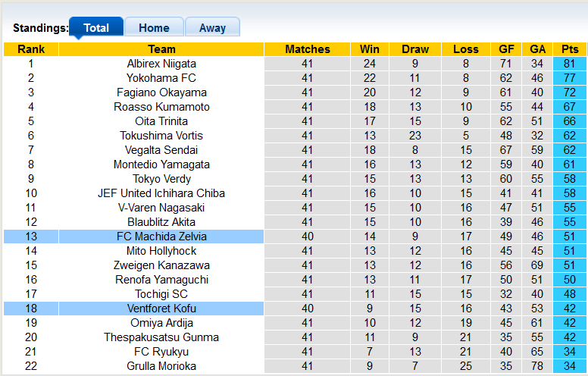The image size is (588, 376).
Task: Click the GF column header
Action: tap(506, 49)
